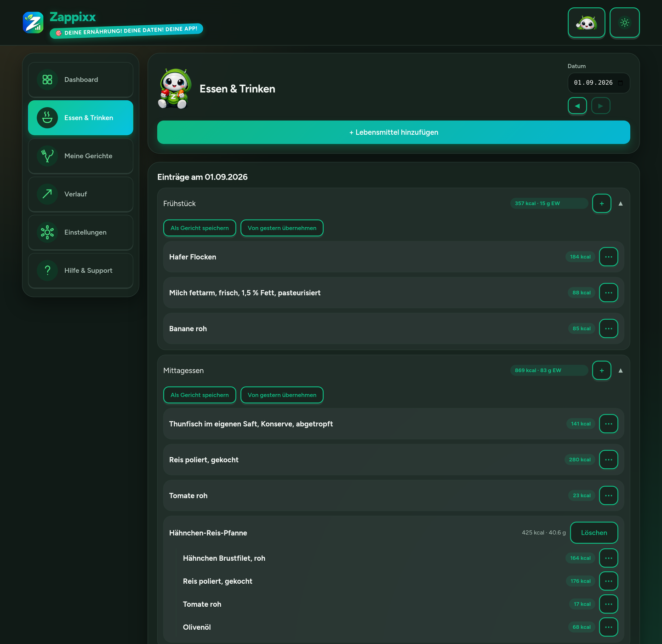Toggle the light theme sun button
Screen dimensions: 662x644
(x=625, y=23)
